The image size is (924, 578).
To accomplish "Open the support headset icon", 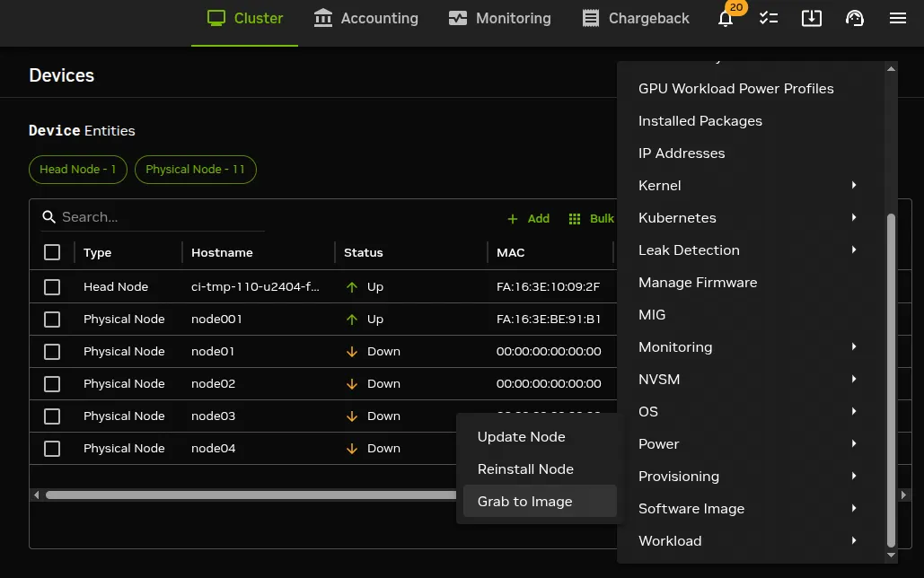I will [855, 18].
